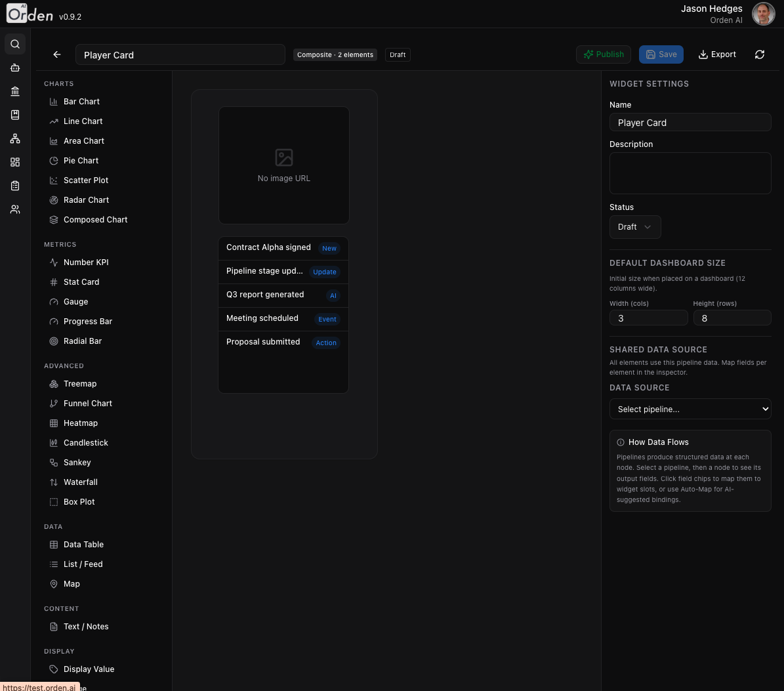Select the Heatmap widget from Advanced
The image size is (784, 691).
tap(80, 423)
